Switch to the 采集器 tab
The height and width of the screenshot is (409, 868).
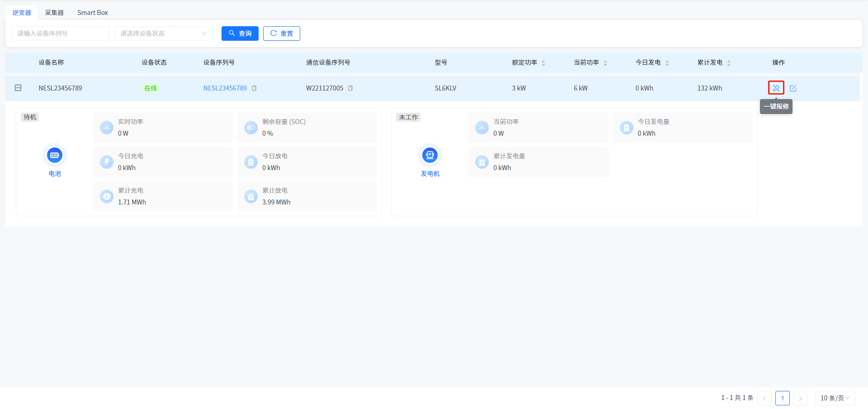pos(54,13)
